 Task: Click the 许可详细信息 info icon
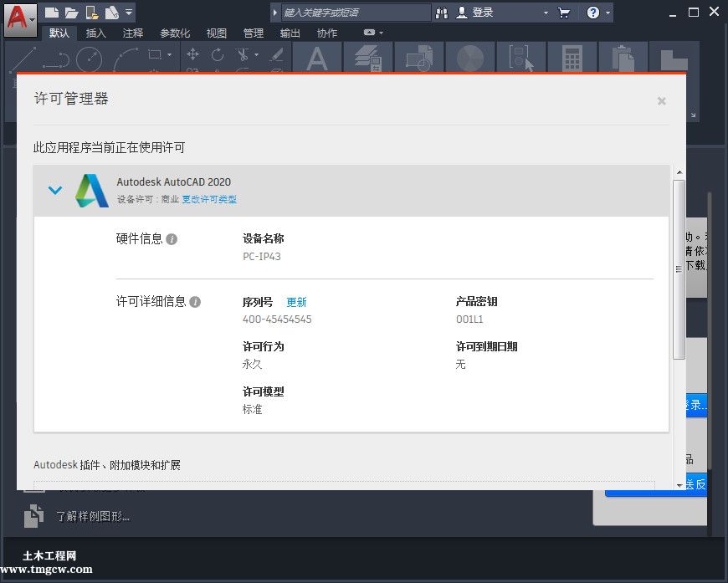(195, 302)
